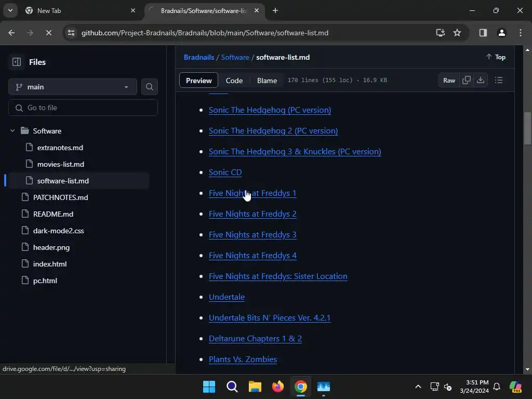
Task: Open the taskbar clock showing 3:51 PM
Action: (x=474, y=387)
